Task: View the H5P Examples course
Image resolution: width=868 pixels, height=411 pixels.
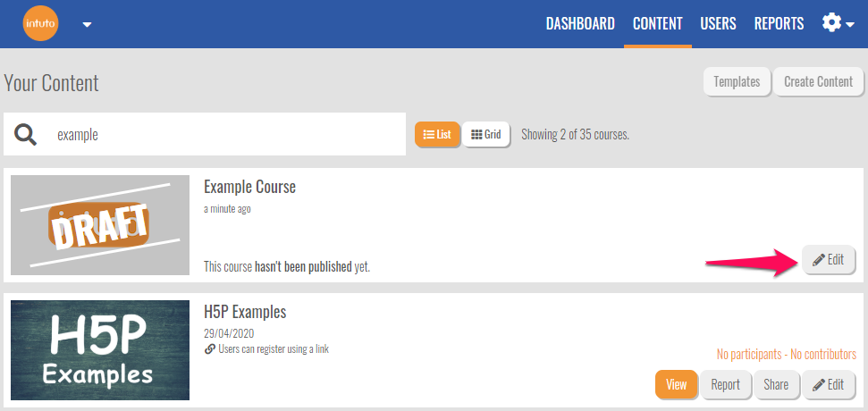Action: pos(676,384)
